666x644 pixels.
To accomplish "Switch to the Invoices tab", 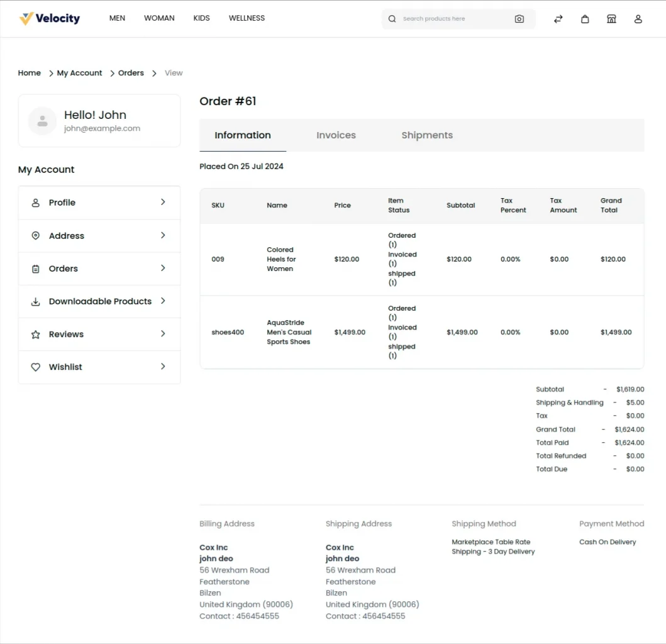I will tap(336, 135).
